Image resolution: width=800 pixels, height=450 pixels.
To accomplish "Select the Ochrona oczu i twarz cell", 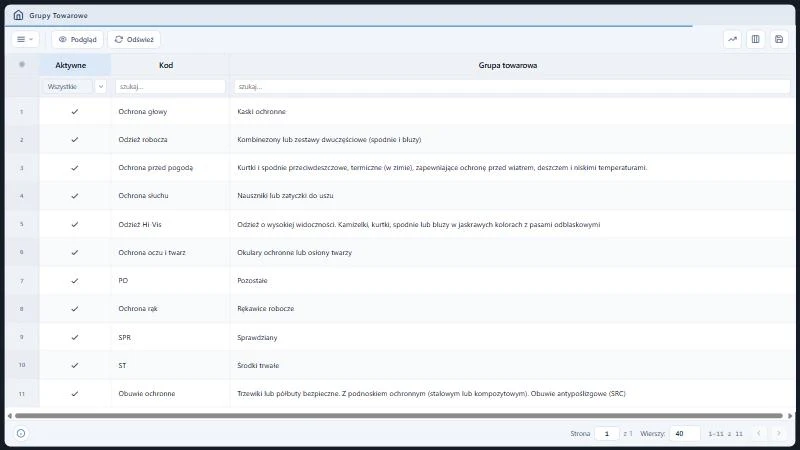I will tap(170, 252).
